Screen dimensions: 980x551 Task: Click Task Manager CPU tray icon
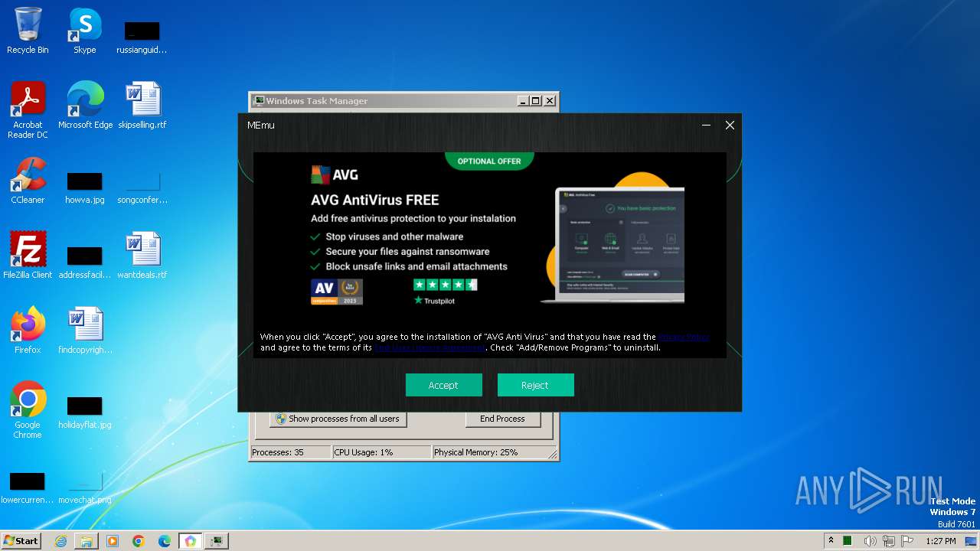pos(848,541)
